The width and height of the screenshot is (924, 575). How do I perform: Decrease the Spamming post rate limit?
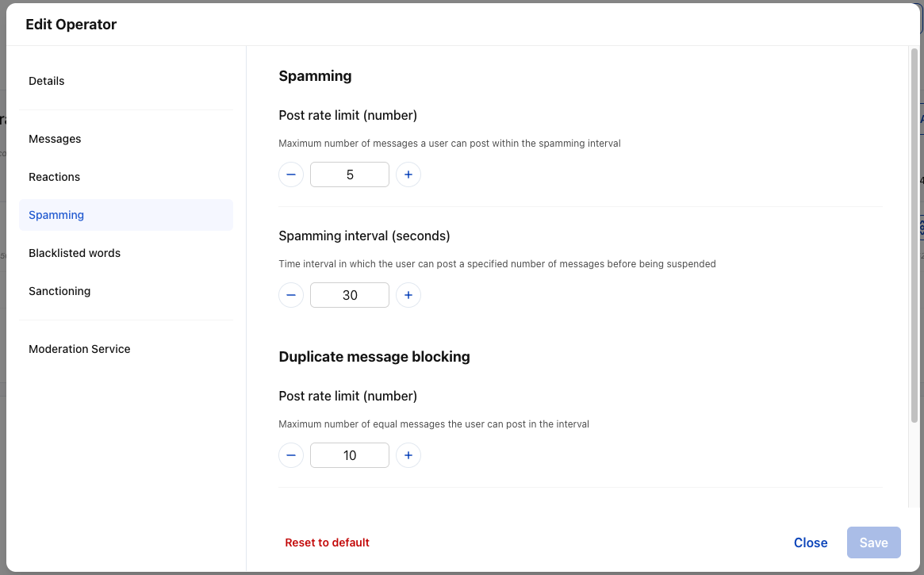tap(291, 174)
